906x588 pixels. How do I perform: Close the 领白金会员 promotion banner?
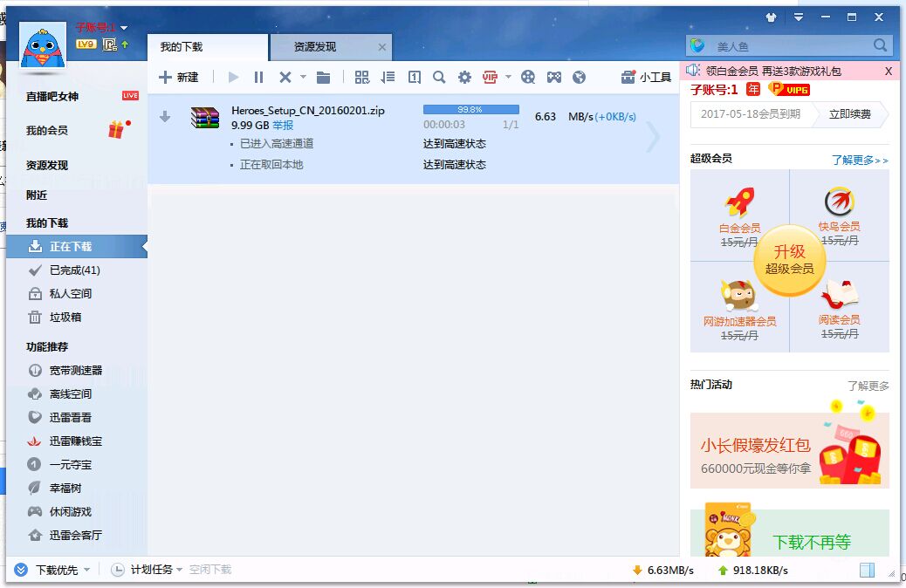coord(889,71)
